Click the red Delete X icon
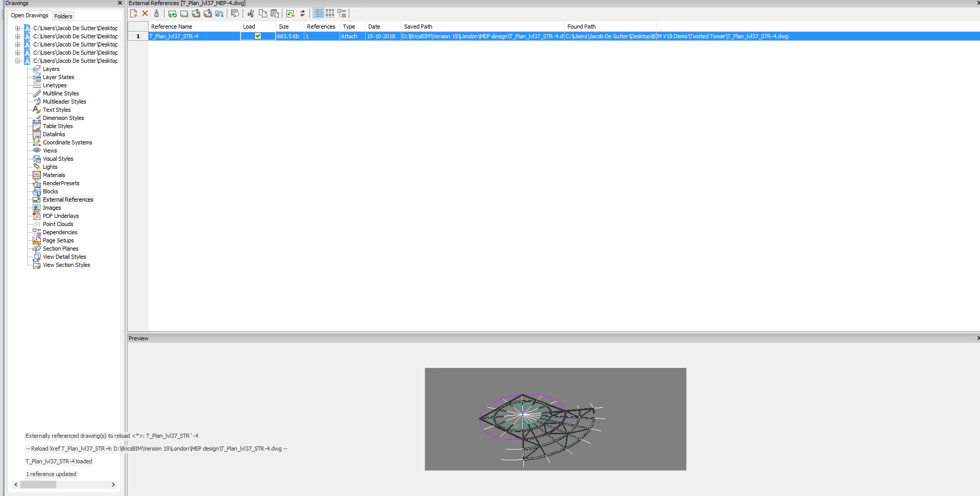Screen dimensions: 980x496 tap(145, 14)
